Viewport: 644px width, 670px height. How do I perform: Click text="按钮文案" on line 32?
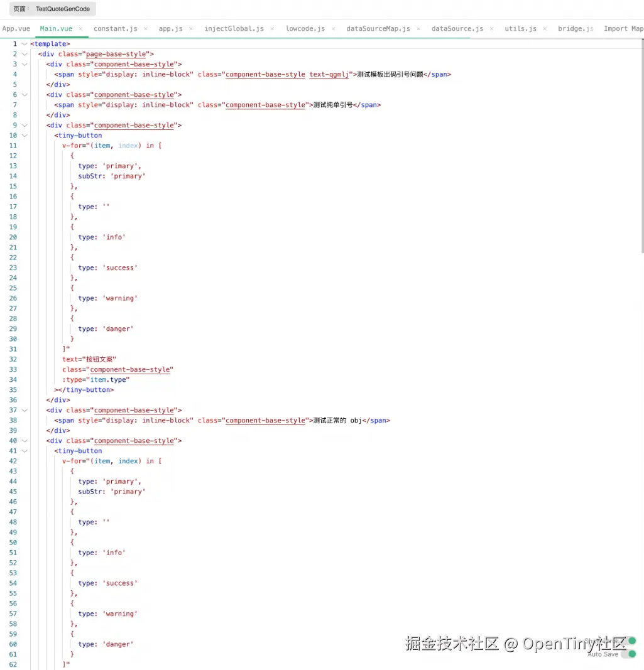[89, 359]
